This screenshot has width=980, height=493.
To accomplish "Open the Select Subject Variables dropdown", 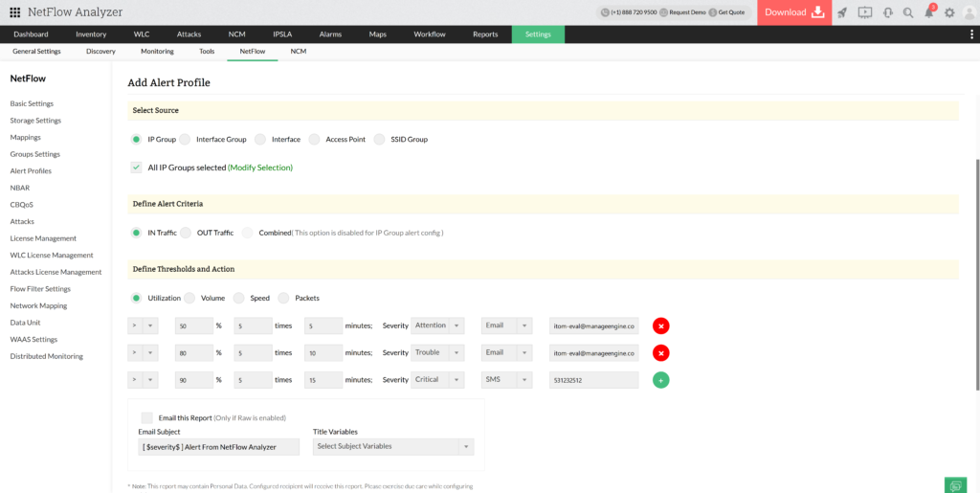I will coord(393,446).
